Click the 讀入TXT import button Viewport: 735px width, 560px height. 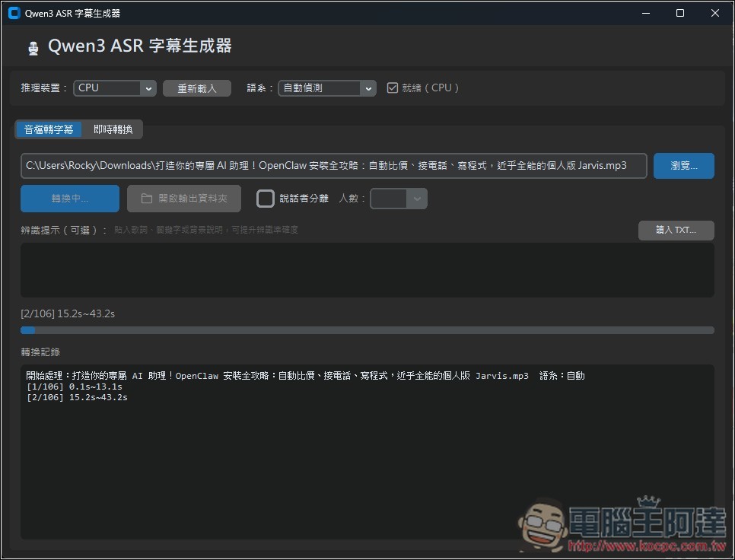(x=676, y=230)
